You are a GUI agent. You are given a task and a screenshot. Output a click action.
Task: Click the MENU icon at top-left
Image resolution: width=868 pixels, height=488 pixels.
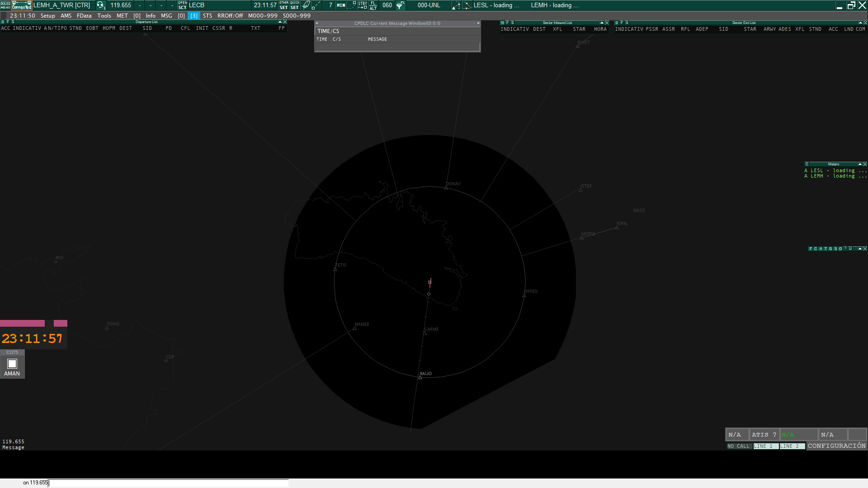(5, 5)
